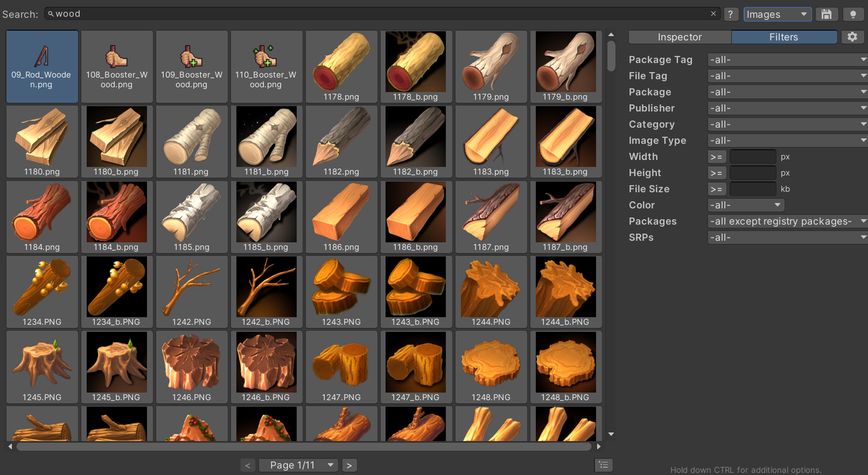This screenshot has height=475, width=868.
Task: Click the Width value input field
Action: pos(753,157)
